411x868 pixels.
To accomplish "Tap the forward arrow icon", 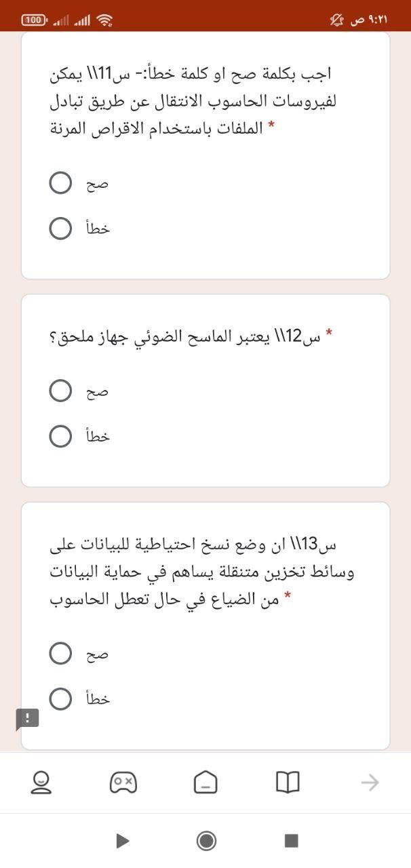I will point(370,783).
